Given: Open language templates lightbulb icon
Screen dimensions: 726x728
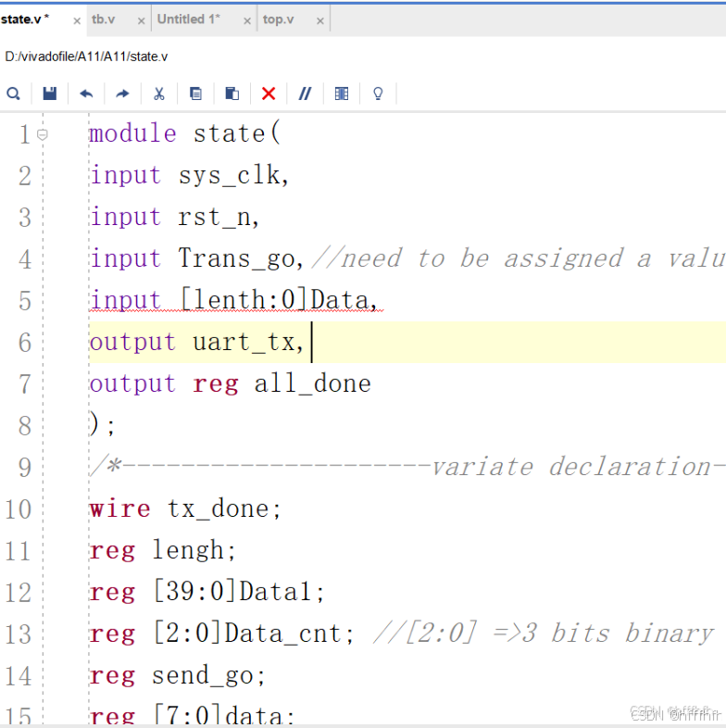Looking at the screenshot, I should (378, 94).
